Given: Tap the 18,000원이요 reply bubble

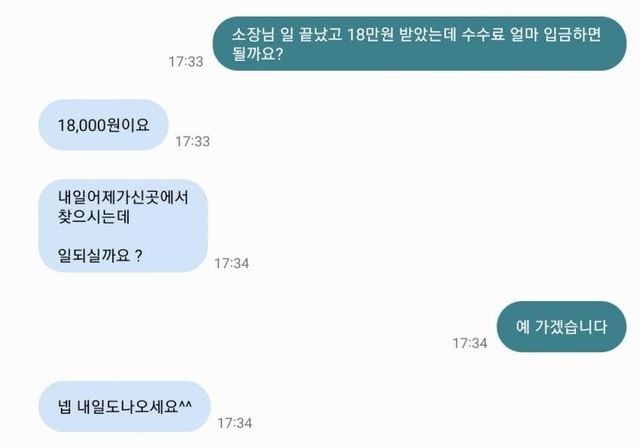Looking at the screenshot, I should pyautogui.click(x=104, y=125).
